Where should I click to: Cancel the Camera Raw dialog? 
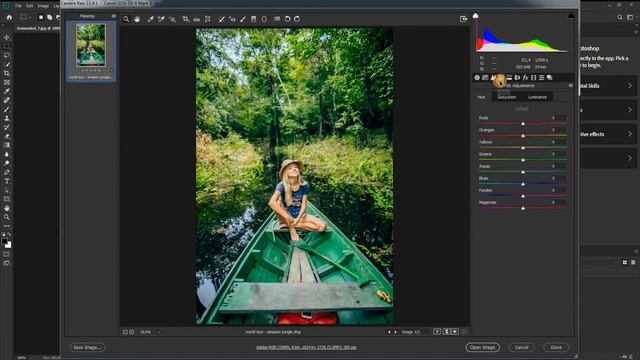click(x=521, y=347)
